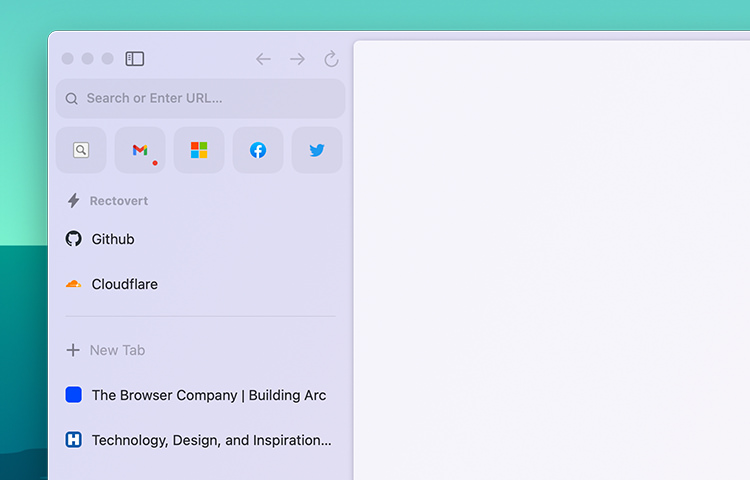
Task: Close the window using the first traffic light
Action: tap(67, 59)
